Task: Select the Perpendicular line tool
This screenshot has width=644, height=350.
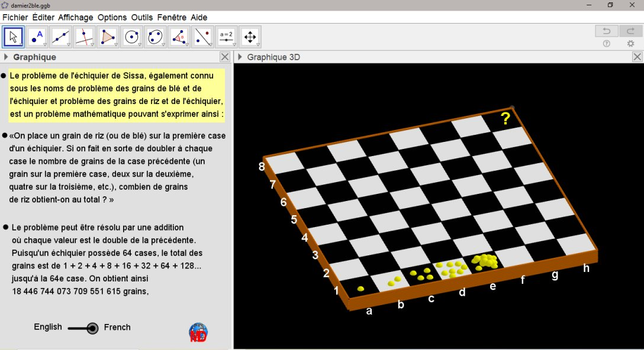Action: (x=85, y=37)
